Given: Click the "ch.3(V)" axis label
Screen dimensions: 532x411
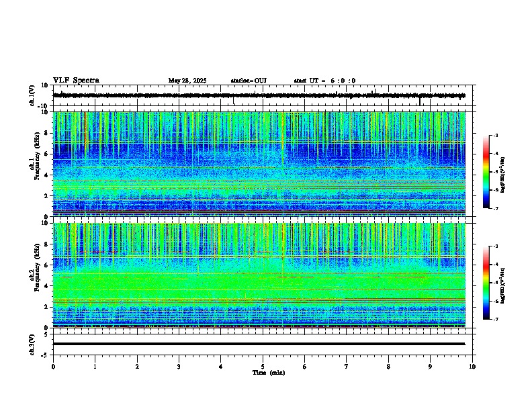Looking at the screenshot, I should coord(32,345).
